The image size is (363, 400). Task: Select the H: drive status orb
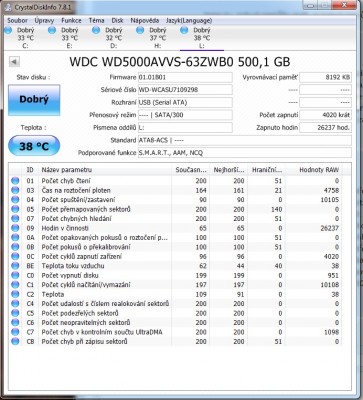point(140,30)
